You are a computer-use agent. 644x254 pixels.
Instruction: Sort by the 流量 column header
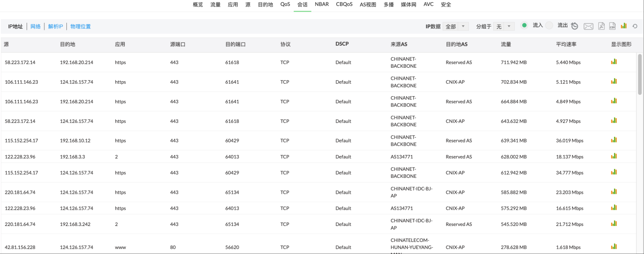pos(506,44)
